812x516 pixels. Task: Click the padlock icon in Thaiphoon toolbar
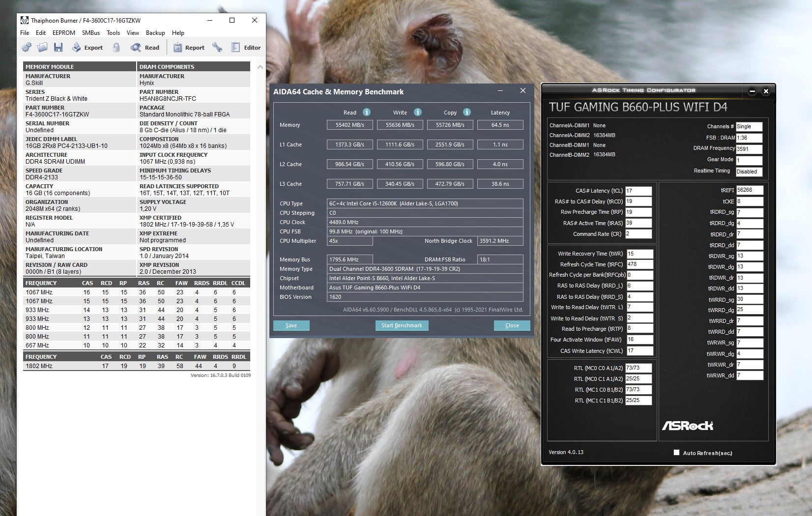click(116, 47)
